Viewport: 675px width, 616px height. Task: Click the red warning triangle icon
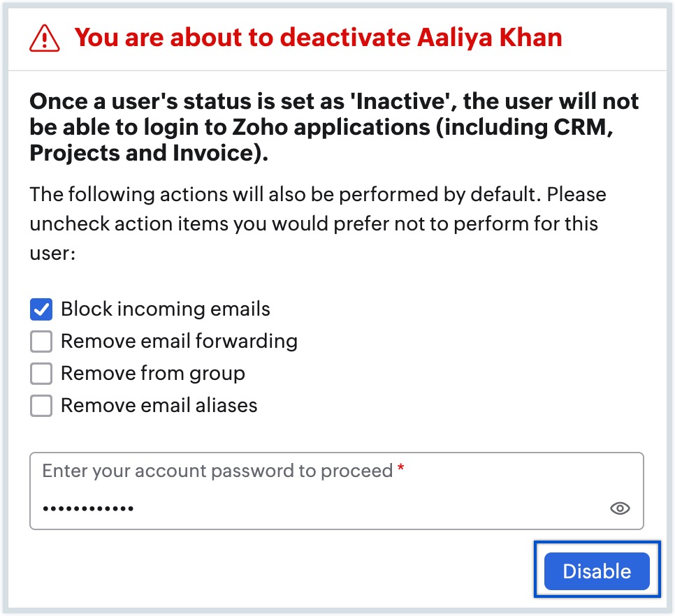pyautogui.click(x=44, y=38)
